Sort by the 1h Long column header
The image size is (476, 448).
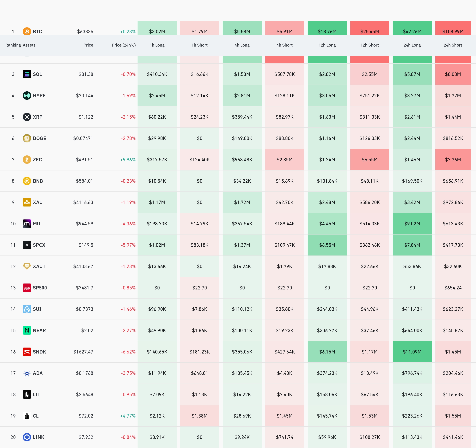(157, 45)
